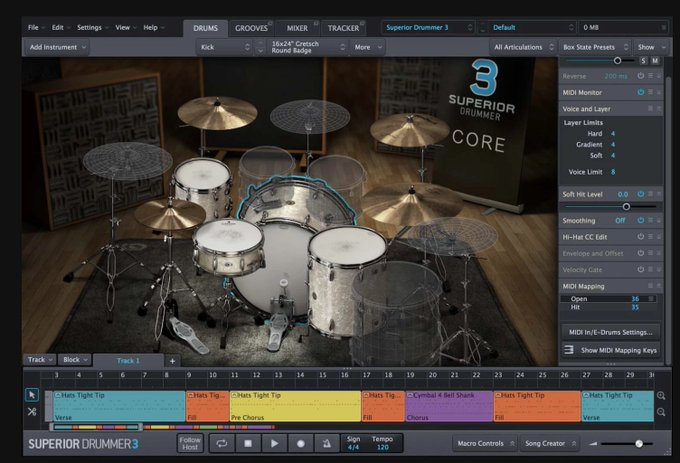This screenshot has width=680, height=463.
Task: Open the Reverse row options menu icon
Action: click(650, 76)
